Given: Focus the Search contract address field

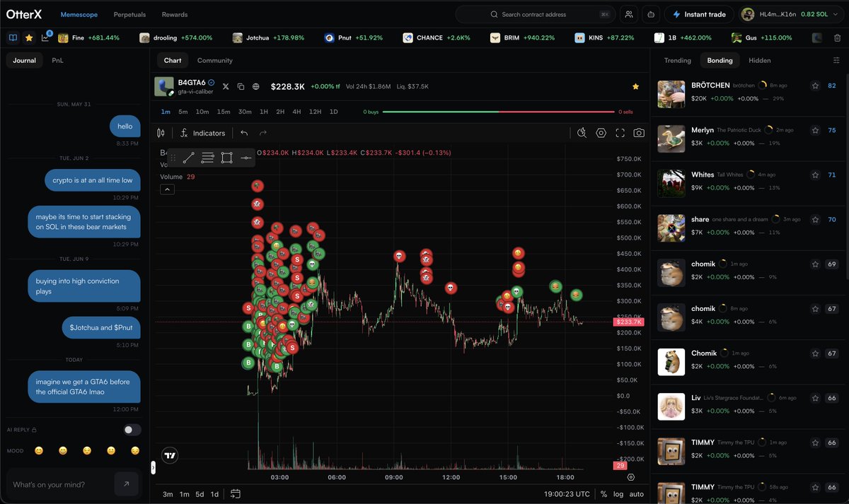Looking at the screenshot, I should click(535, 14).
